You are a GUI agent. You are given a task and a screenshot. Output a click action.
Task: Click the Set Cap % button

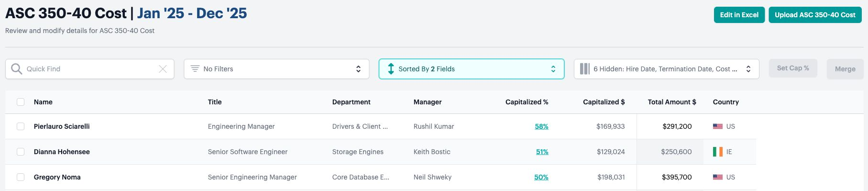(793, 68)
